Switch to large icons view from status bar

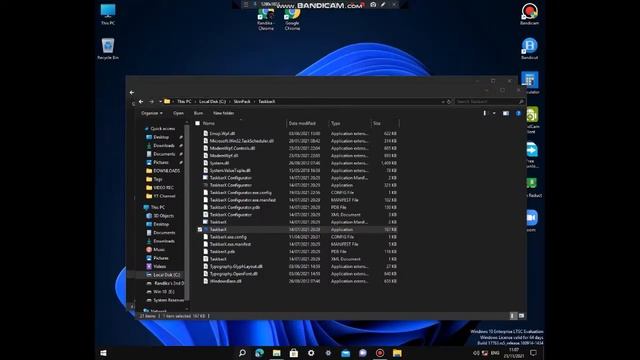521,316
